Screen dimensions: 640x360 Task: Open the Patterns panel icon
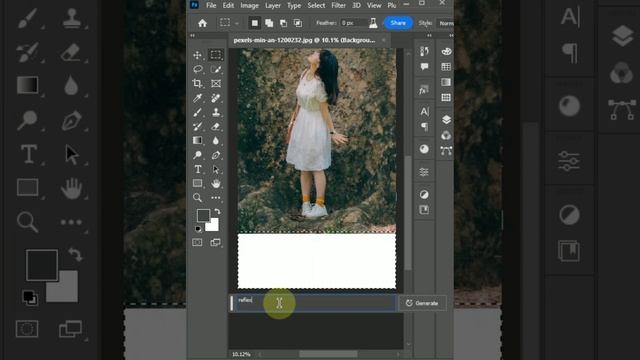[x=446, y=98]
